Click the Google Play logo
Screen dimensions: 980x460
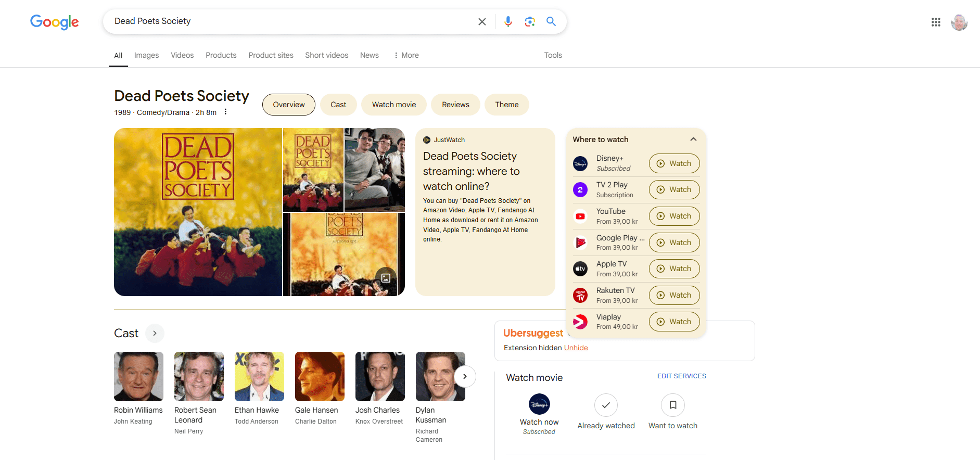point(580,242)
